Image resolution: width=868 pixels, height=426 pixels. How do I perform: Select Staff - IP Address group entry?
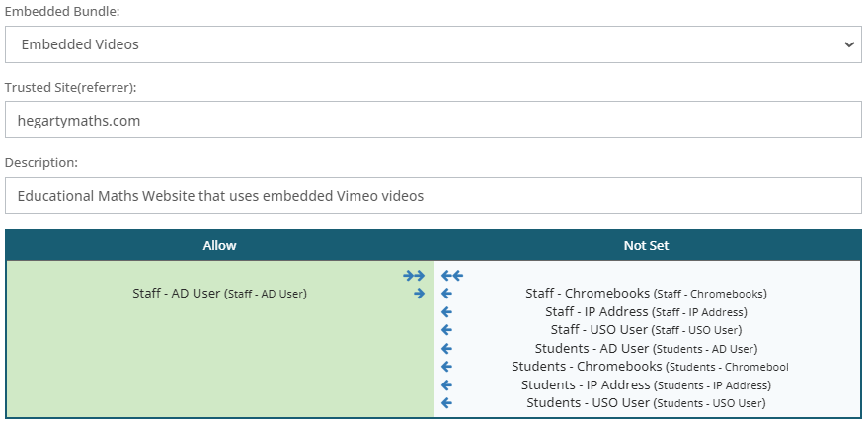[x=646, y=311]
